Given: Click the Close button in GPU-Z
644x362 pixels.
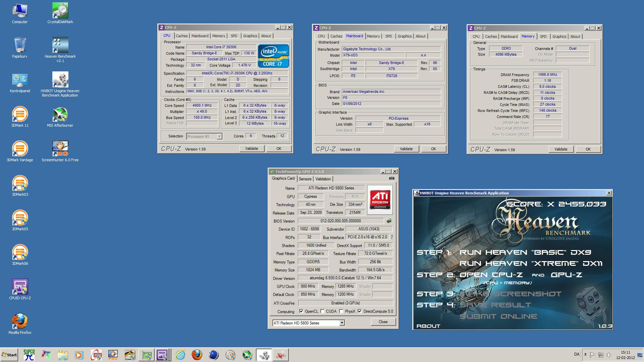Looking at the screenshot, I should (383, 322).
